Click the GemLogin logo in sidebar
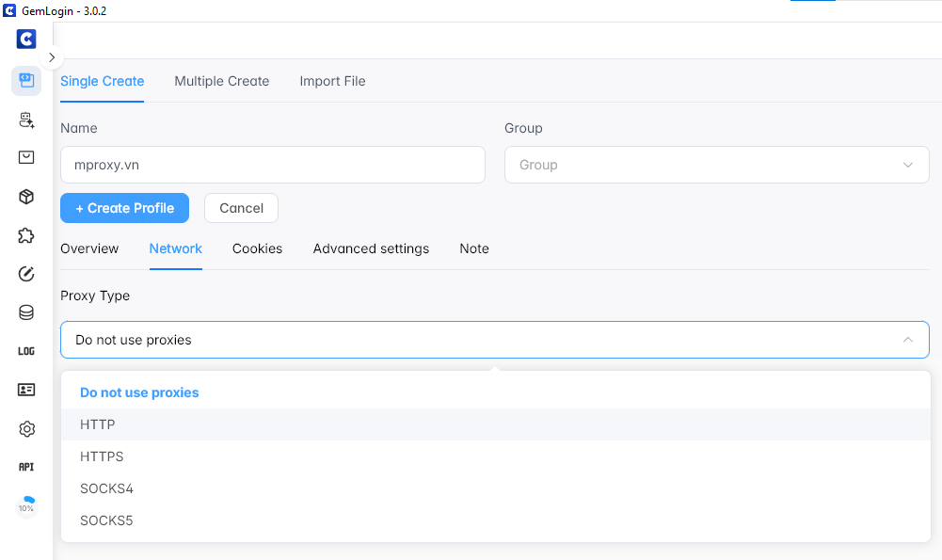 [x=26, y=40]
